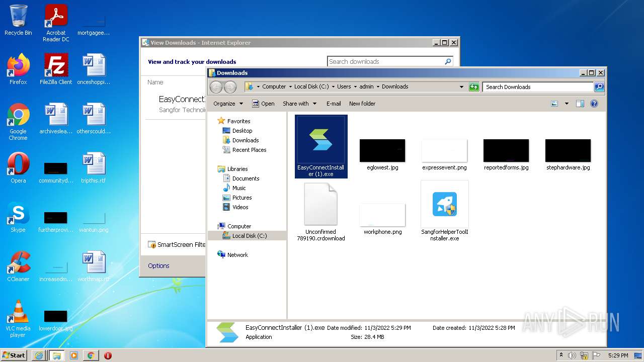
Task: Open CCleaner desktop shortcut
Action: (18, 266)
